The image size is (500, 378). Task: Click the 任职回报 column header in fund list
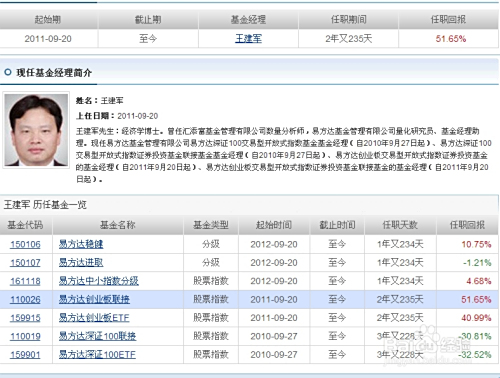click(x=467, y=225)
